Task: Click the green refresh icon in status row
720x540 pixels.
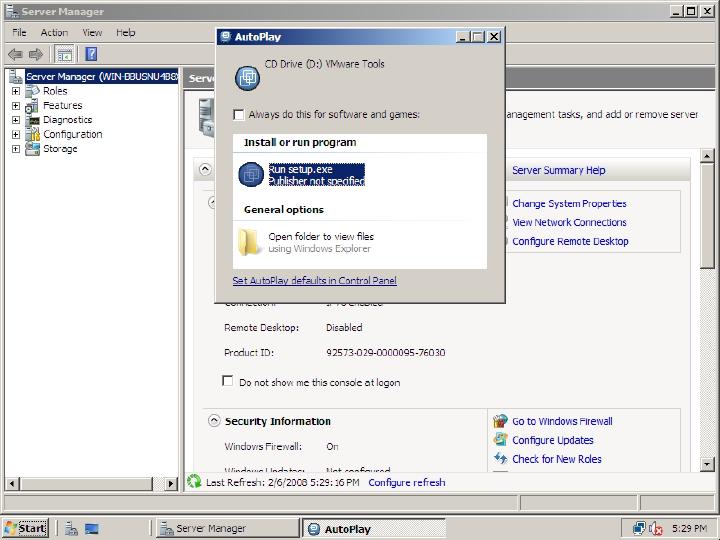Action: tap(194, 481)
